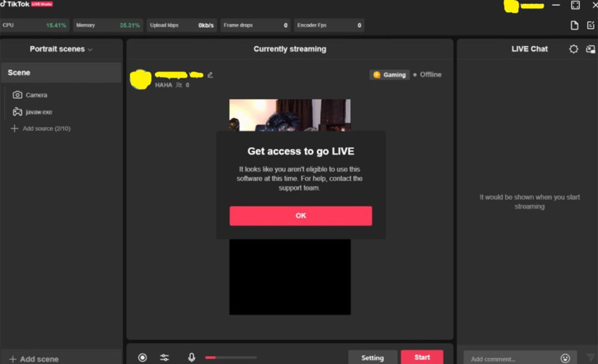598x364 pixels.
Task: Click the record indicator icon
Action: click(143, 357)
